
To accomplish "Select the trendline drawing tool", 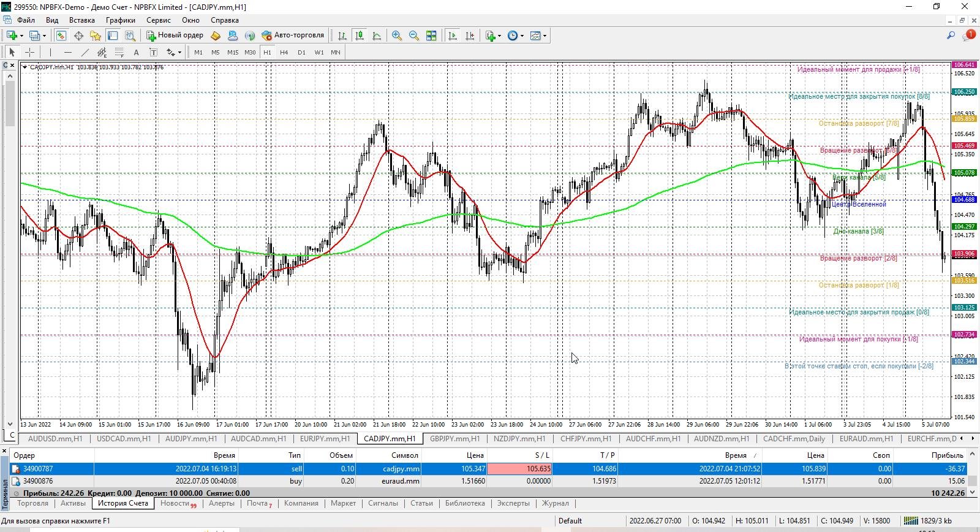I will point(85,52).
